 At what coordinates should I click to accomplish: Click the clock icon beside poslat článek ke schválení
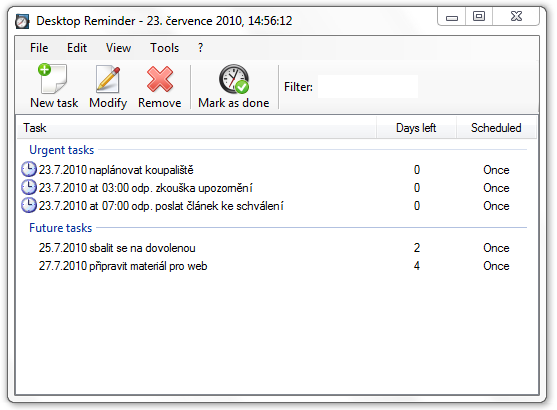[x=29, y=205]
